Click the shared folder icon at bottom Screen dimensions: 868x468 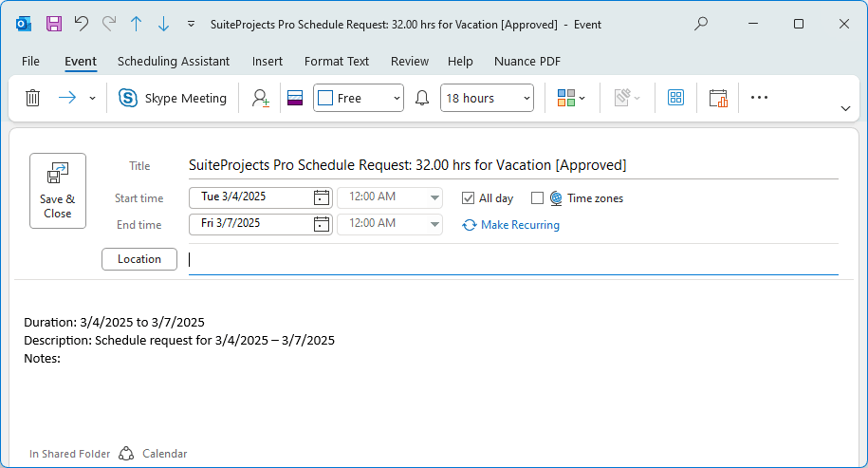126,454
